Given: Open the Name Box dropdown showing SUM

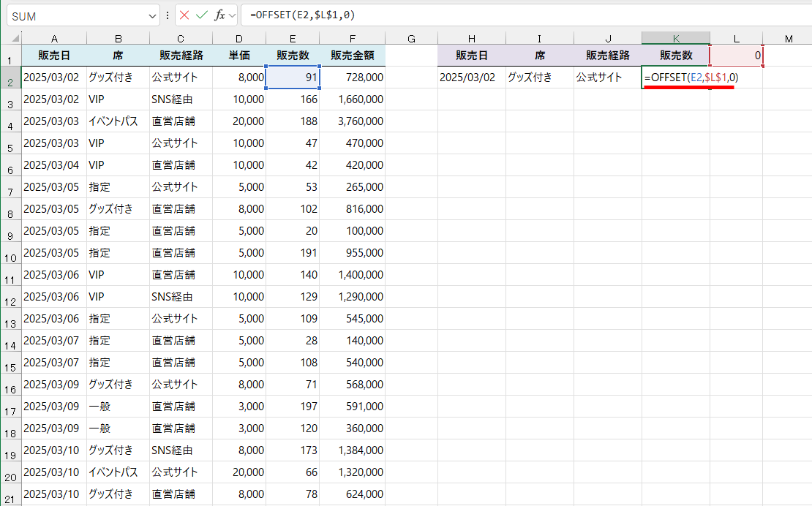Looking at the screenshot, I should 154,15.
